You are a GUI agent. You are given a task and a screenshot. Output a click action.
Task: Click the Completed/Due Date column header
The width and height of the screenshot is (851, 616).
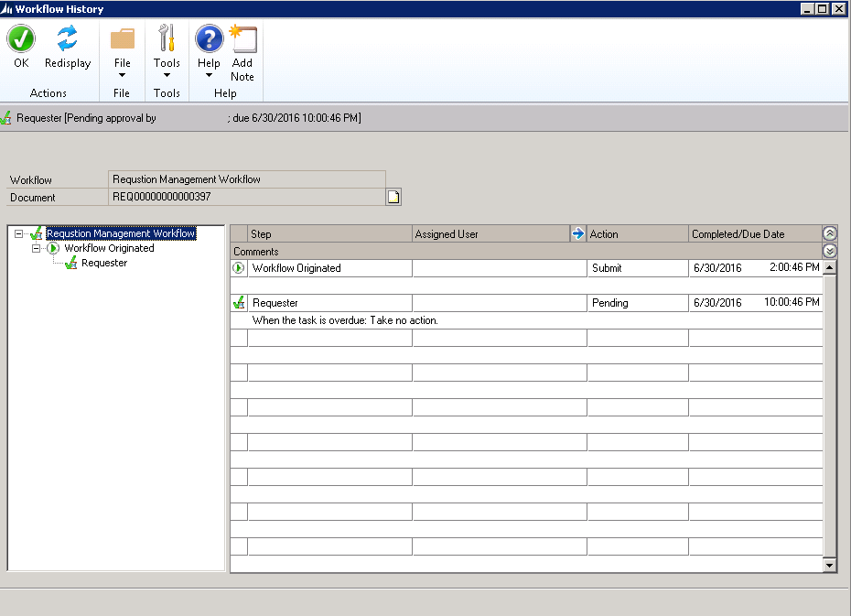pos(750,233)
